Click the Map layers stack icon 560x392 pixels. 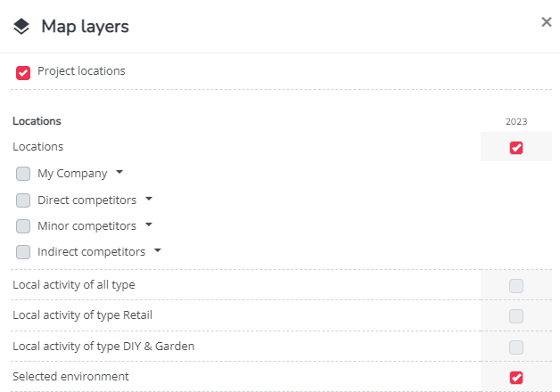tap(21, 27)
